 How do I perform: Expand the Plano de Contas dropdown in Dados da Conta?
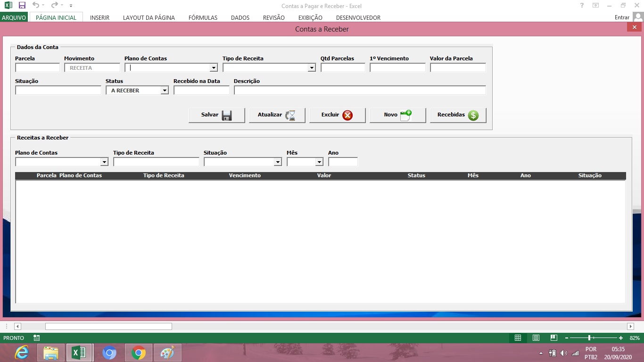pos(214,68)
